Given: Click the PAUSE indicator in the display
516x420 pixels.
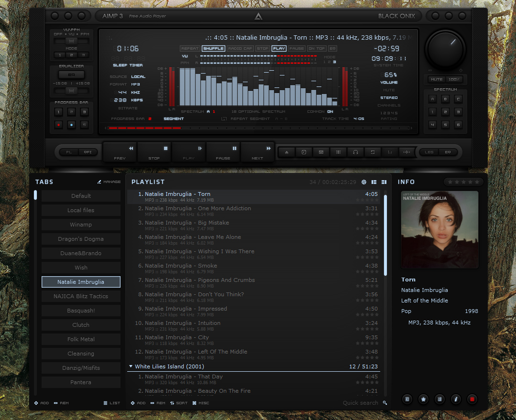Looking at the screenshot, I should [296, 48].
